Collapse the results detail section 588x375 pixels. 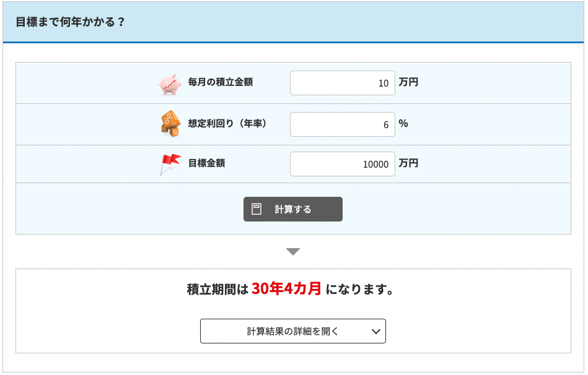tap(292, 331)
